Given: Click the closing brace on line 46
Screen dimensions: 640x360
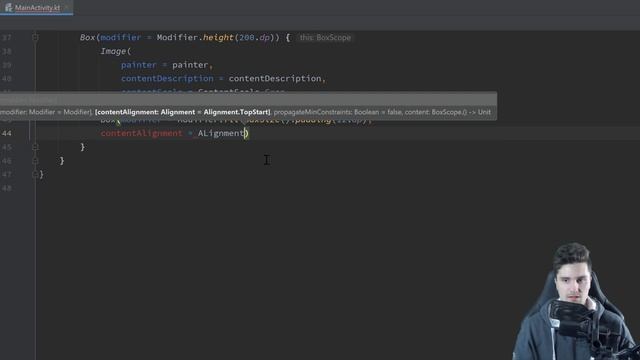Looking at the screenshot, I should coord(62,161).
